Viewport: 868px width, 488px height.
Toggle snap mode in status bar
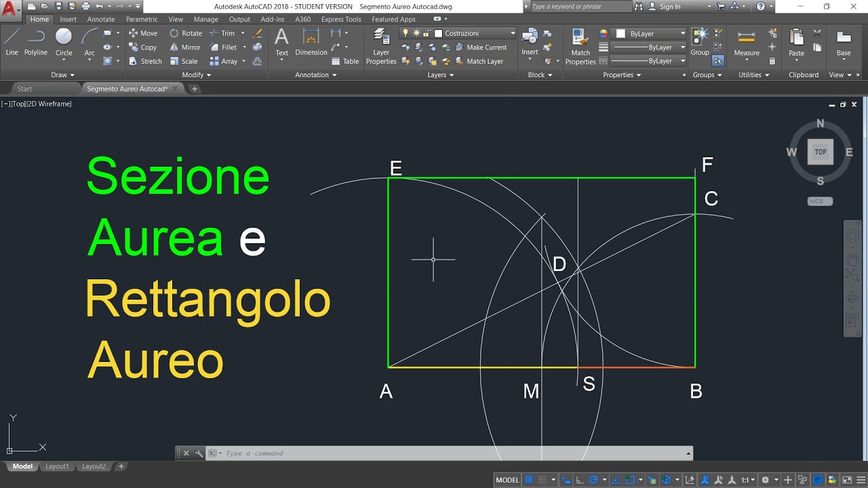click(x=542, y=480)
